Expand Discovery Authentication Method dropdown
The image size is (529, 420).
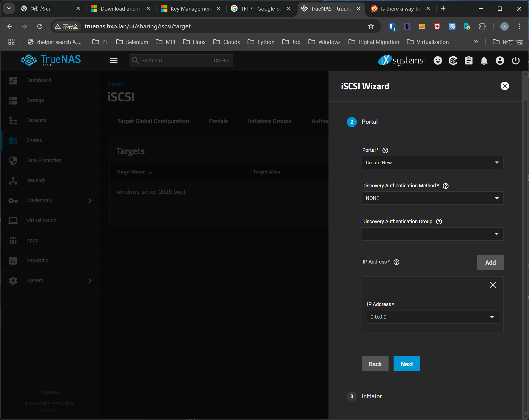pyautogui.click(x=432, y=198)
